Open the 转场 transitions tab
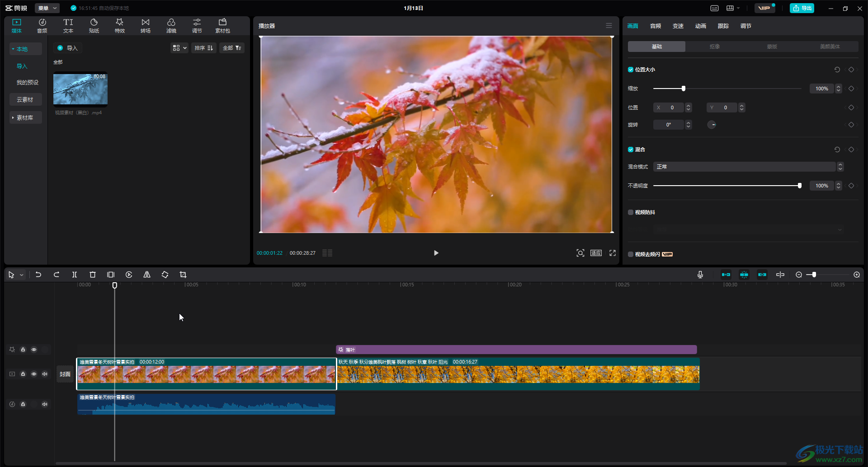 146,26
